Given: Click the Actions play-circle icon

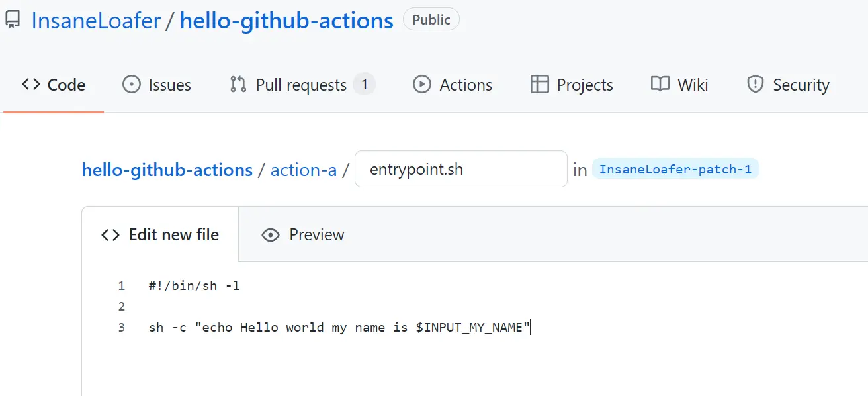Looking at the screenshot, I should 421,85.
